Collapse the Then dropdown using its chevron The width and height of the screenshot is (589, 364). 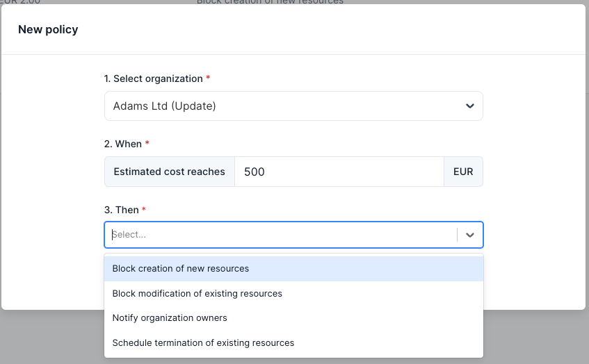[x=469, y=235]
